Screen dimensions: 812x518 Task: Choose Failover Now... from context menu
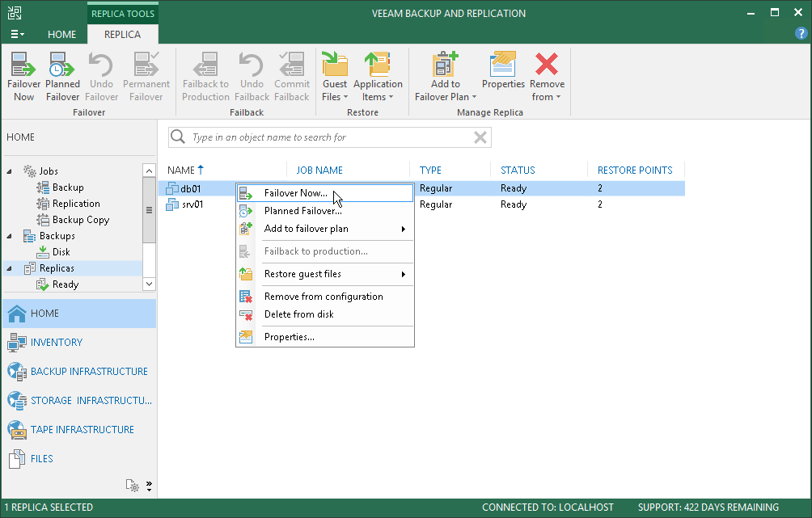click(324, 193)
